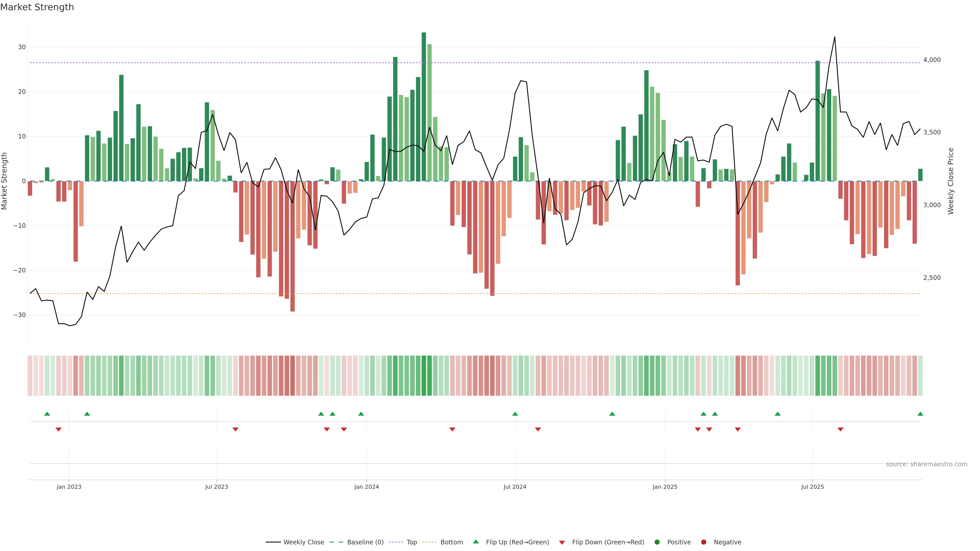
Task: Click the rightmost green flip-up triangle marker
Action: tap(920, 414)
